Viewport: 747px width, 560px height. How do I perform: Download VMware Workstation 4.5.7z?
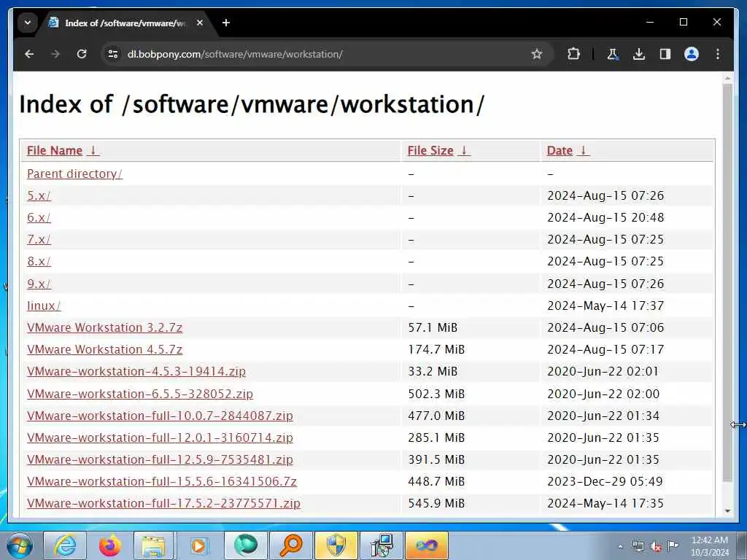(x=105, y=349)
